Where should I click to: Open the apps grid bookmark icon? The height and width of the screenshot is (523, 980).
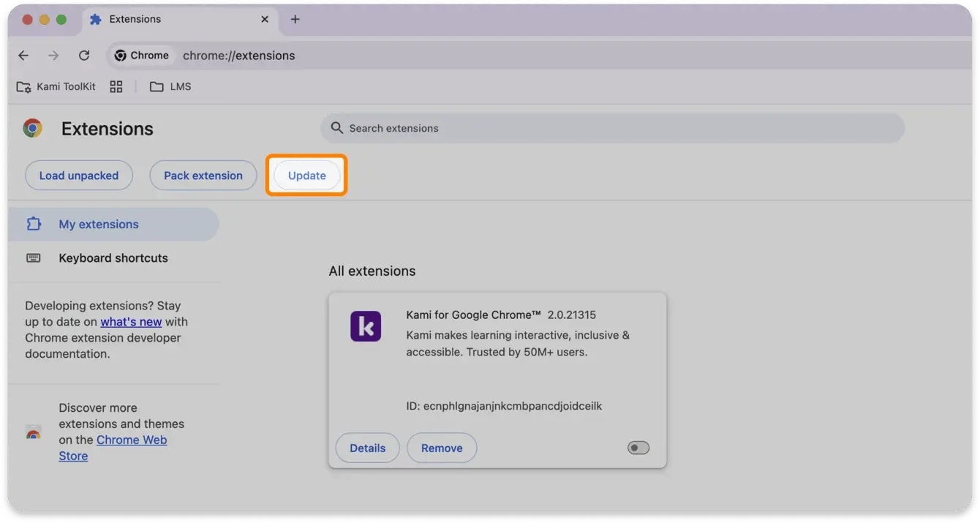point(116,86)
